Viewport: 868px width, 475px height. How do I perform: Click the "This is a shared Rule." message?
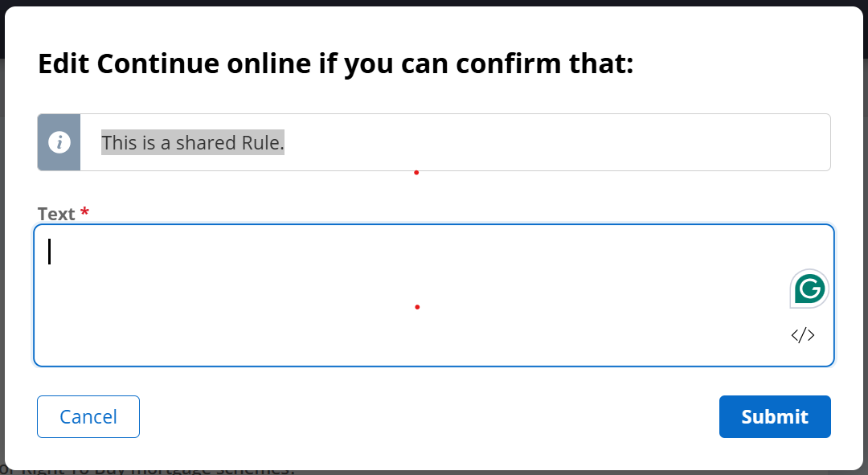click(x=193, y=143)
